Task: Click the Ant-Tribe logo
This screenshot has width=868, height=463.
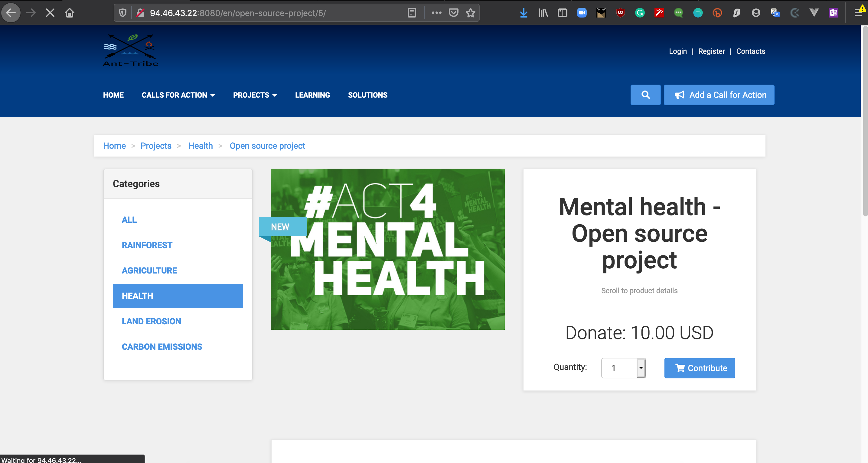Action: click(130, 50)
